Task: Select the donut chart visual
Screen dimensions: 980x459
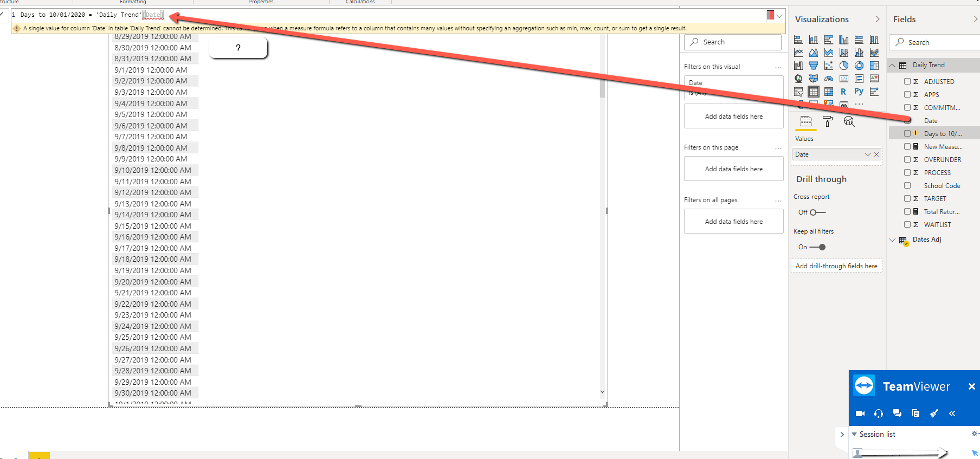Action: 859,66
